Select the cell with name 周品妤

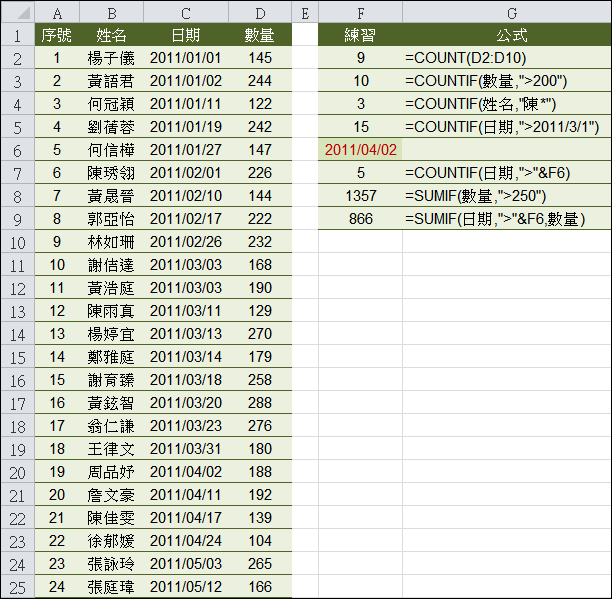pyautogui.click(x=112, y=471)
